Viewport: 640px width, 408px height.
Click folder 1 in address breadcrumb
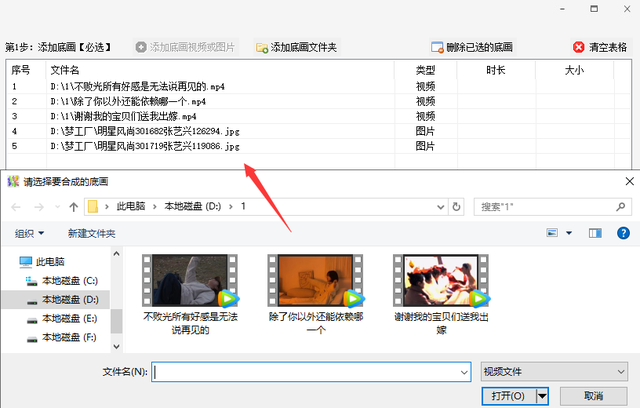pyautogui.click(x=243, y=206)
